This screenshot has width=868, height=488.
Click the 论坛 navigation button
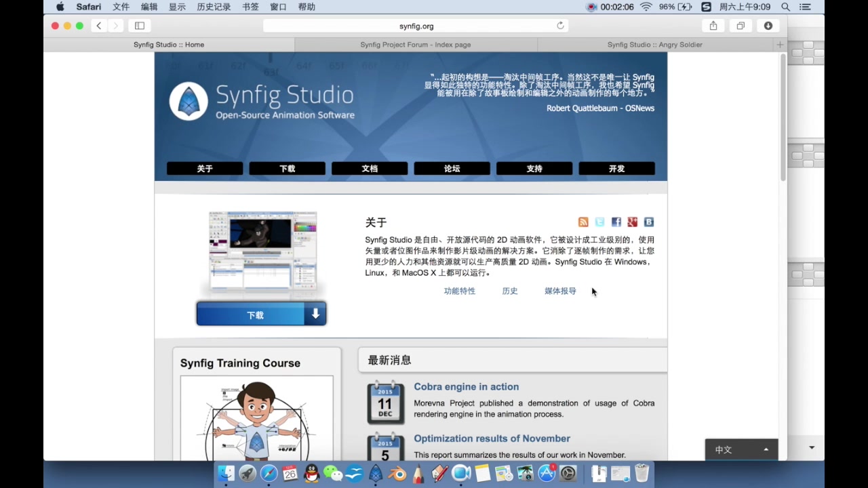click(452, 169)
